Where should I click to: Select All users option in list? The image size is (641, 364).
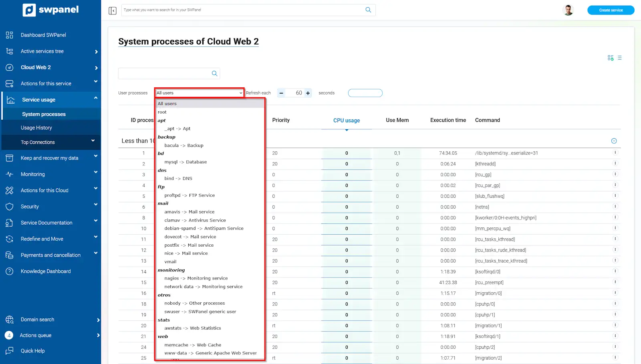tap(210, 104)
